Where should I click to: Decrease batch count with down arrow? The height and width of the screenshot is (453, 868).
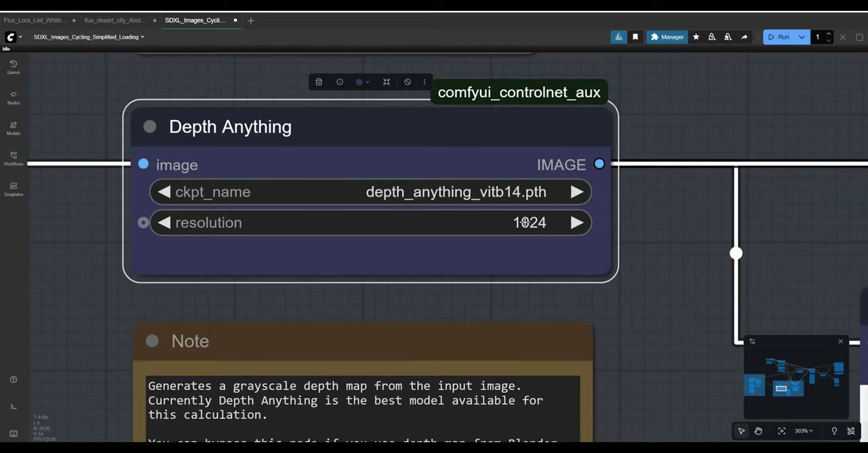pos(828,41)
